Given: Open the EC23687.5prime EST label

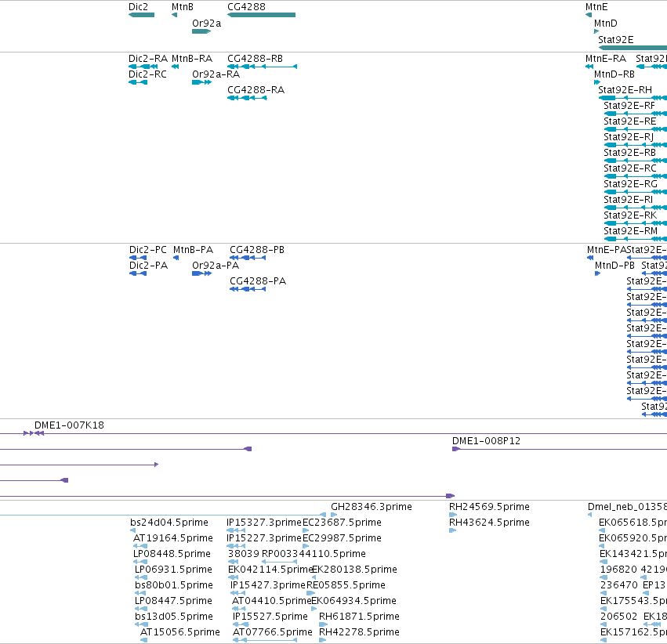Looking at the screenshot, I should (x=342, y=522).
